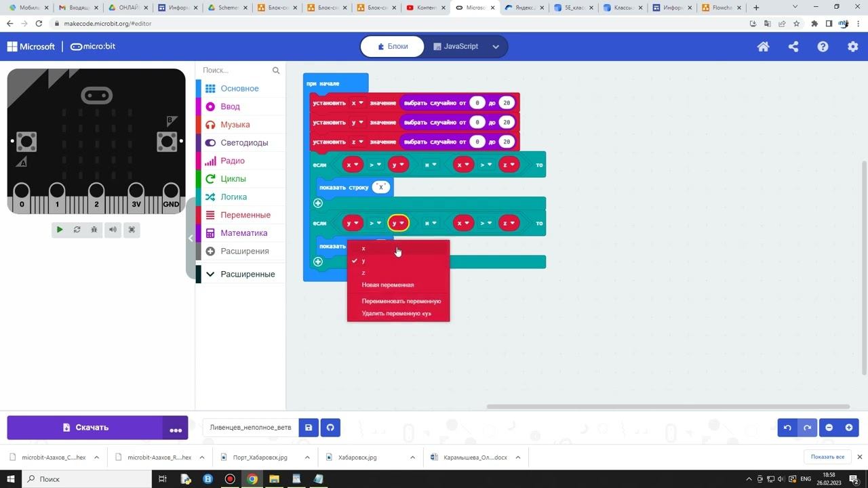Viewport: 868px width, 488px height.
Task: Select Переименовать переменную menu entry
Action: coord(398,301)
